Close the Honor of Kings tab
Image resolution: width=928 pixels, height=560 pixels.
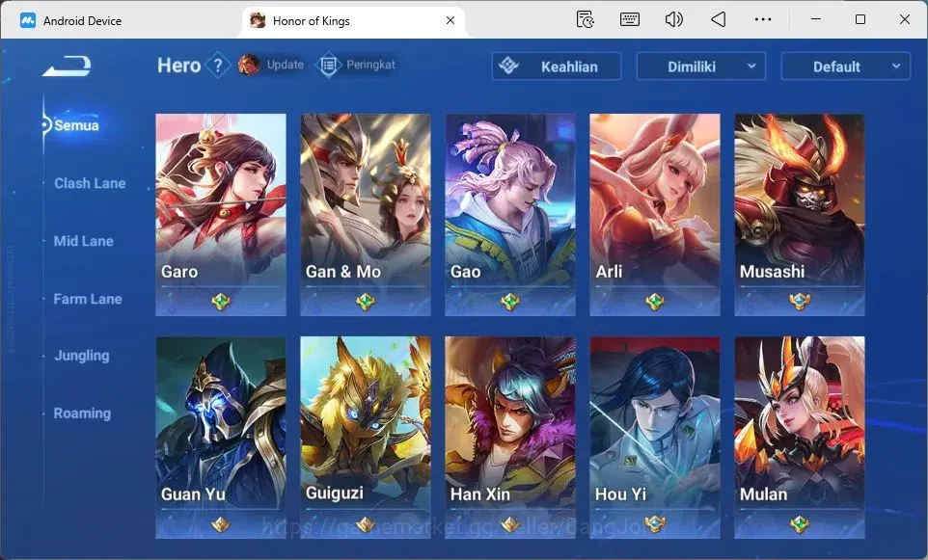click(x=450, y=20)
